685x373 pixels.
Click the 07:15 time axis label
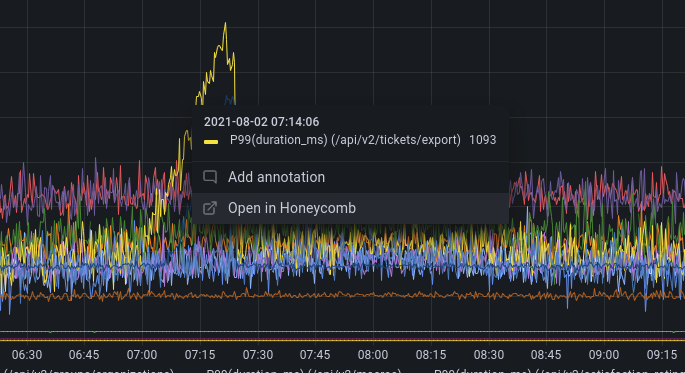200,355
